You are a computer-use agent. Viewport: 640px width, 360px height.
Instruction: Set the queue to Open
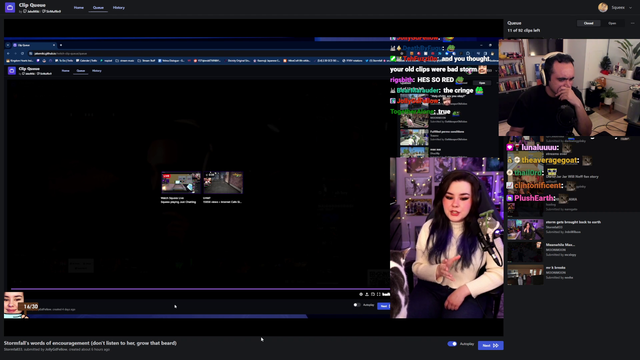[x=612, y=23]
